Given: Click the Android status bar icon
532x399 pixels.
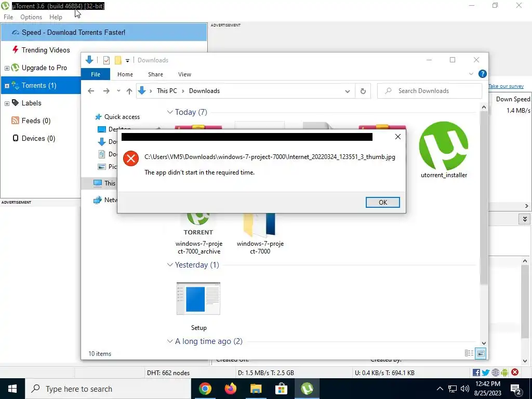Looking at the screenshot, I should point(504,373).
